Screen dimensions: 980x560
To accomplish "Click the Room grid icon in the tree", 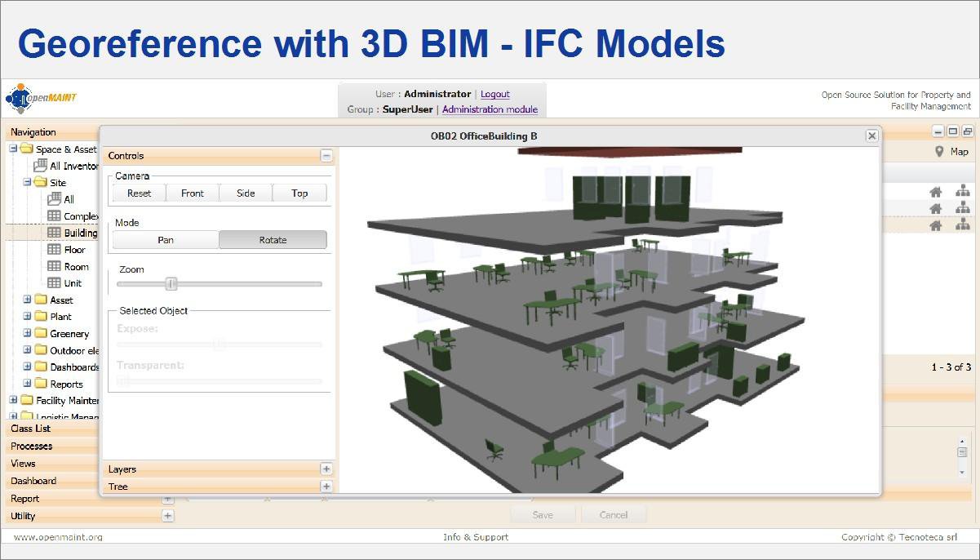I will tap(54, 266).
